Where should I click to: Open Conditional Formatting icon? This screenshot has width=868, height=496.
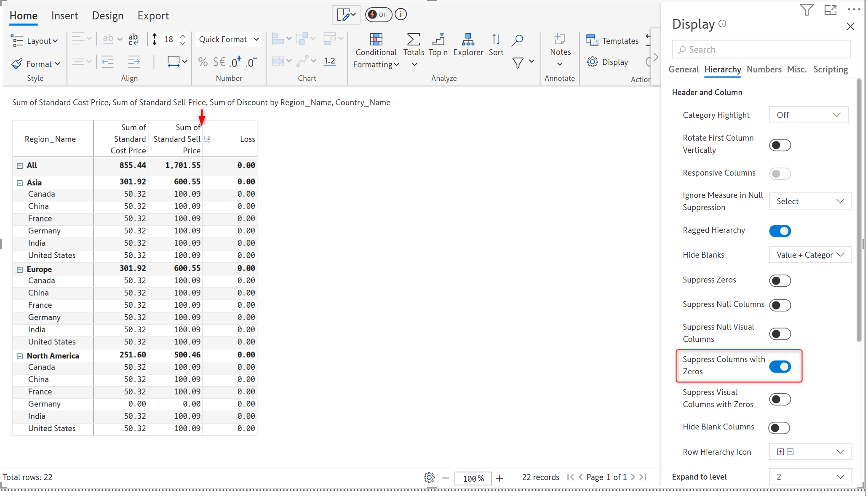[x=376, y=40]
